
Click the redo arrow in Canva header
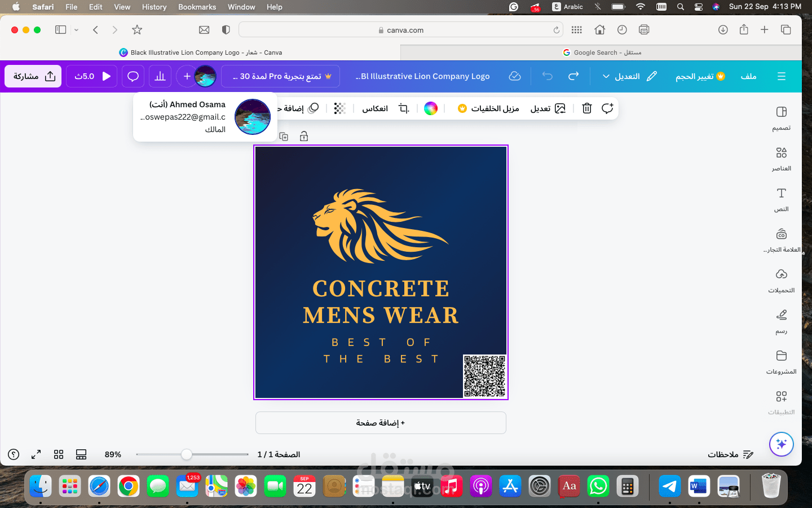(x=573, y=76)
